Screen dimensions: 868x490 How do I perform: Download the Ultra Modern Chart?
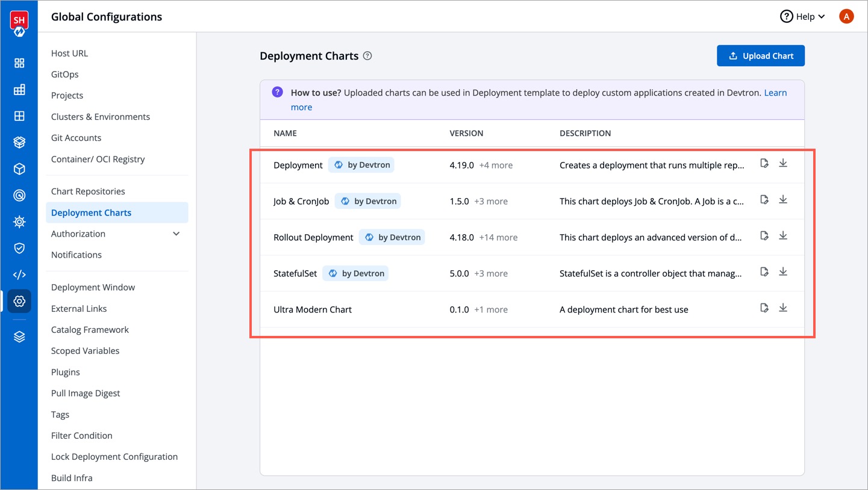coord(783,308)
